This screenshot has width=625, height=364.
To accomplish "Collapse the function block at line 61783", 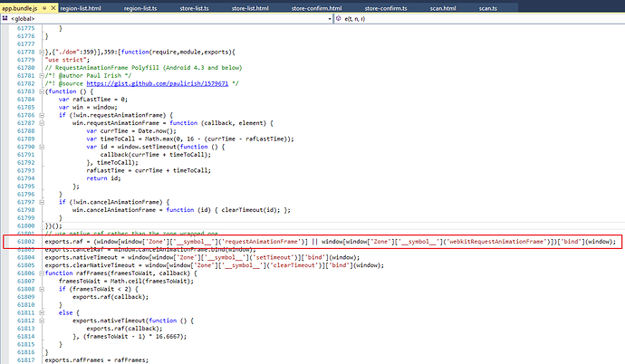I will tap(42, 91).
